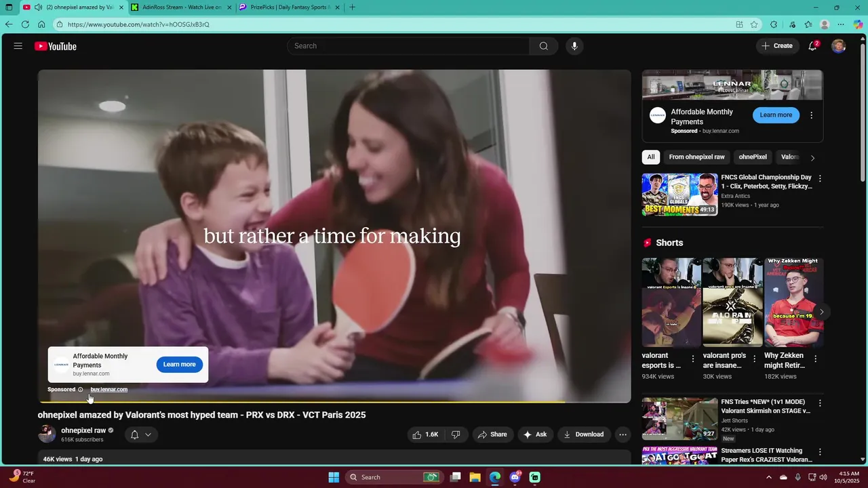Open split screen icon in address bar
This screenshot has height=488, width=868.
click(x=739, y=24)
